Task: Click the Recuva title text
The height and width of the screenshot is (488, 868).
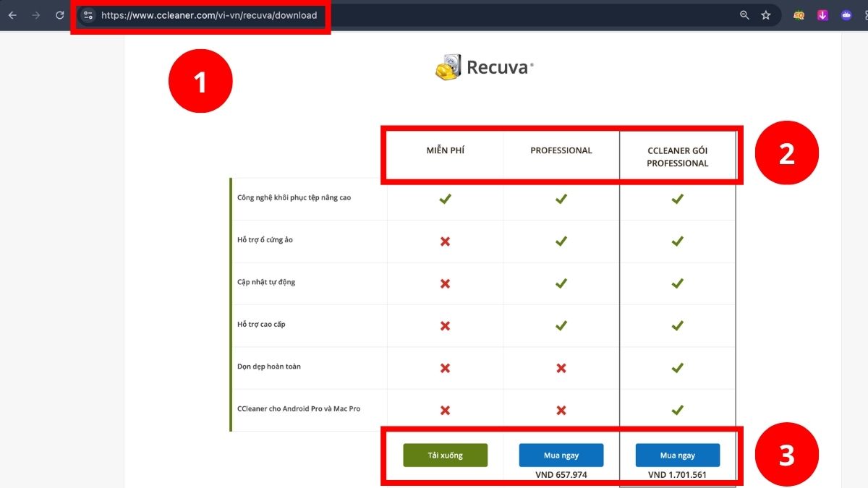Action: coord(498,67)
